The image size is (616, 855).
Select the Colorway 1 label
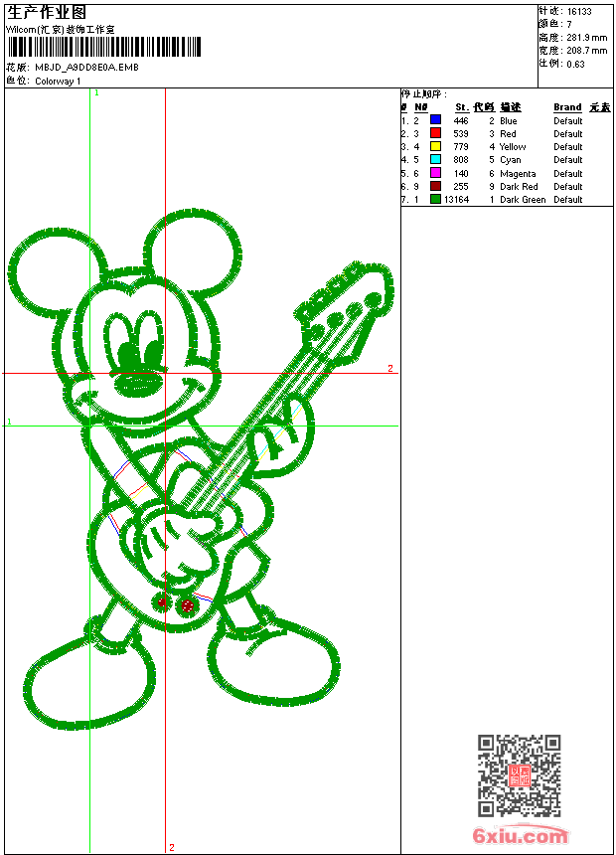pyautogui.click(x=58, y=82)
